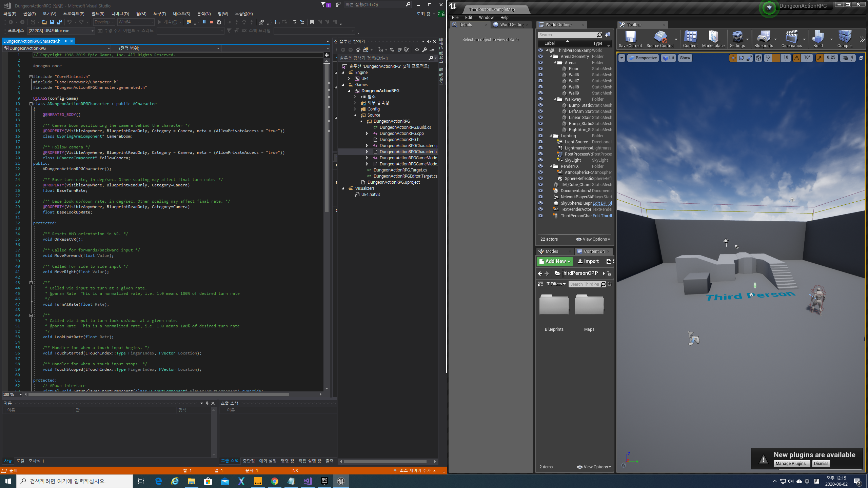This screenshot has height=488, width=868.
Task: Click the Manage Plugins button
Action: point(792,463)
